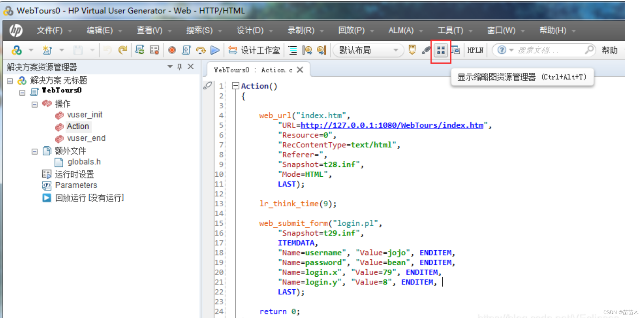Select globals.h file

point(84,162)
